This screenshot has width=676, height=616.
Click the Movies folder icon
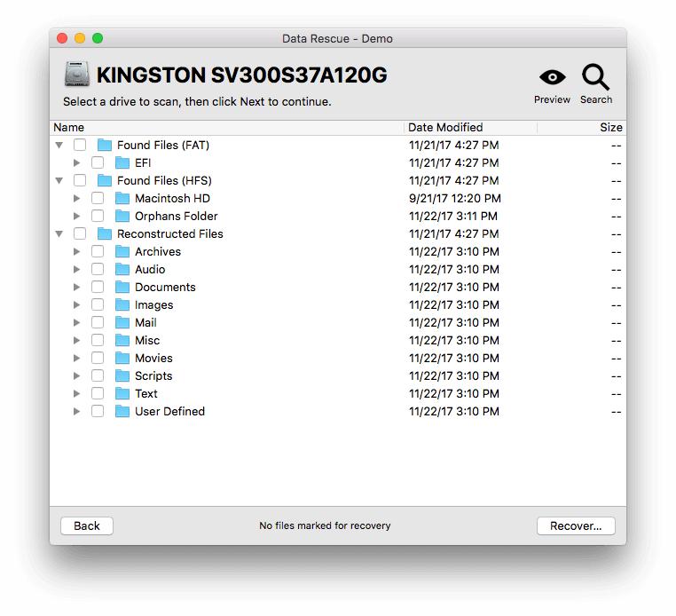122,359
